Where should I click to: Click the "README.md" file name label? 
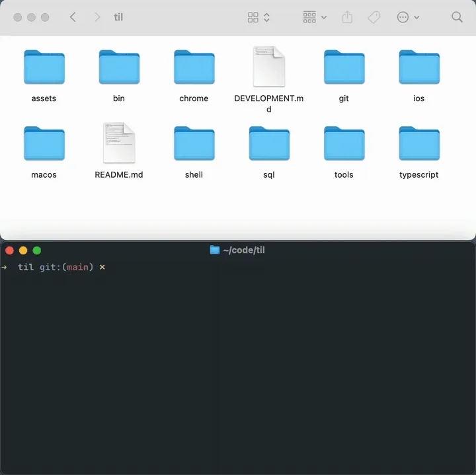point(119,174)
